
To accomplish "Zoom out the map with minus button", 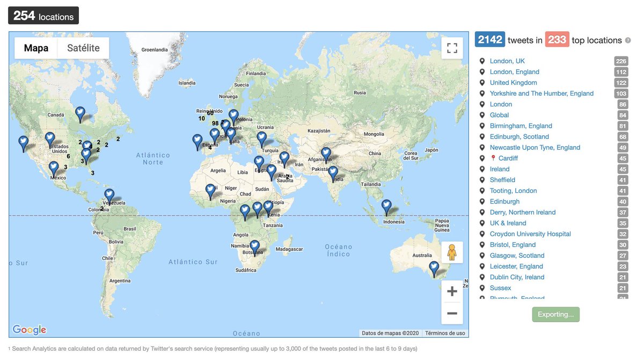I will coord(452,313).
